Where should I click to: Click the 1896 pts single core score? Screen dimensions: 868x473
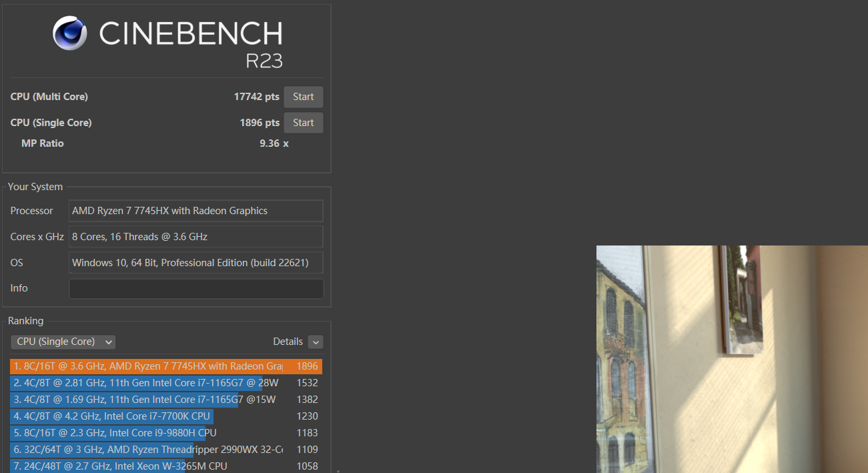(x=260, y=123)
